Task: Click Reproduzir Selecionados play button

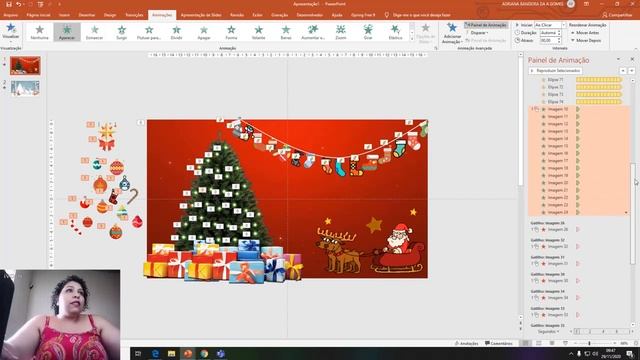Action: [x=555, y=71]
